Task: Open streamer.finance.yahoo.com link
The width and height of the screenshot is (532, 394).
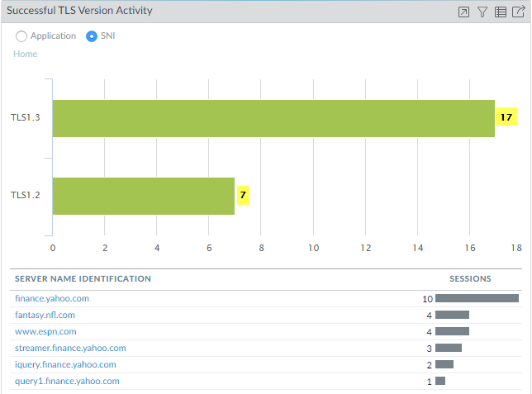Action: (x=70, y=348)
